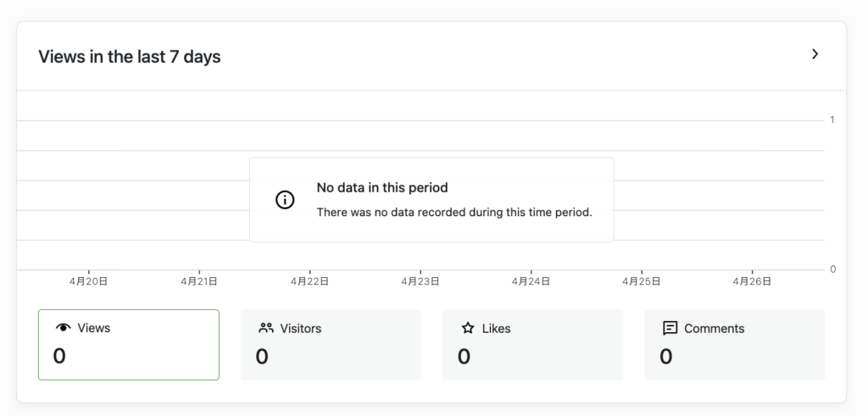This screenshot has width=868, height=416.
Task: Click the 4月23日 date label on axis
Action: 420,281
